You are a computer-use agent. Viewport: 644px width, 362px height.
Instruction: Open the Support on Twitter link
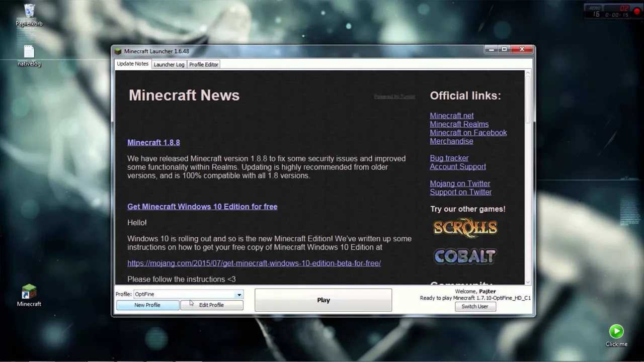coord(461,192)
